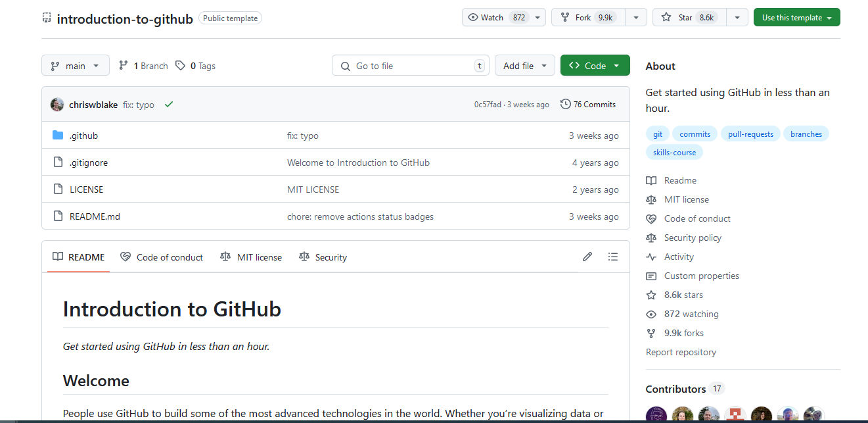The width and height of the screenshot is (868, 423).
Task: Click the green check status icon
Action: pyautogui.click(x=169, y=104)
